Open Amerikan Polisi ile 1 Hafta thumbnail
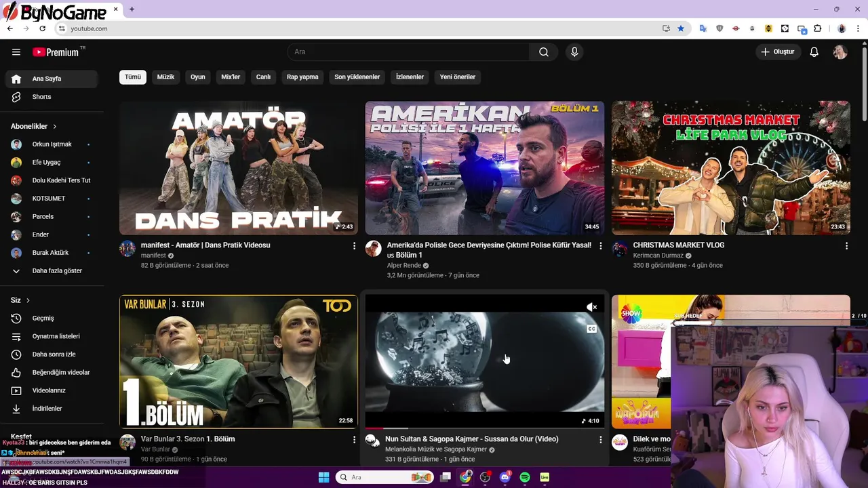Image resolution: width=868 pixels, height=488 pixels. click(x=485, y=168)
